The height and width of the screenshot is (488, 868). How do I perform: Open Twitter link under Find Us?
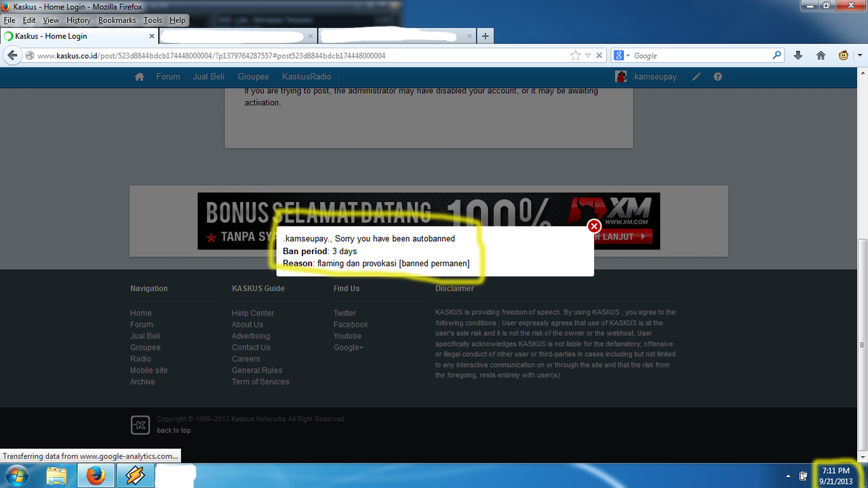click(x=344, y=313)
